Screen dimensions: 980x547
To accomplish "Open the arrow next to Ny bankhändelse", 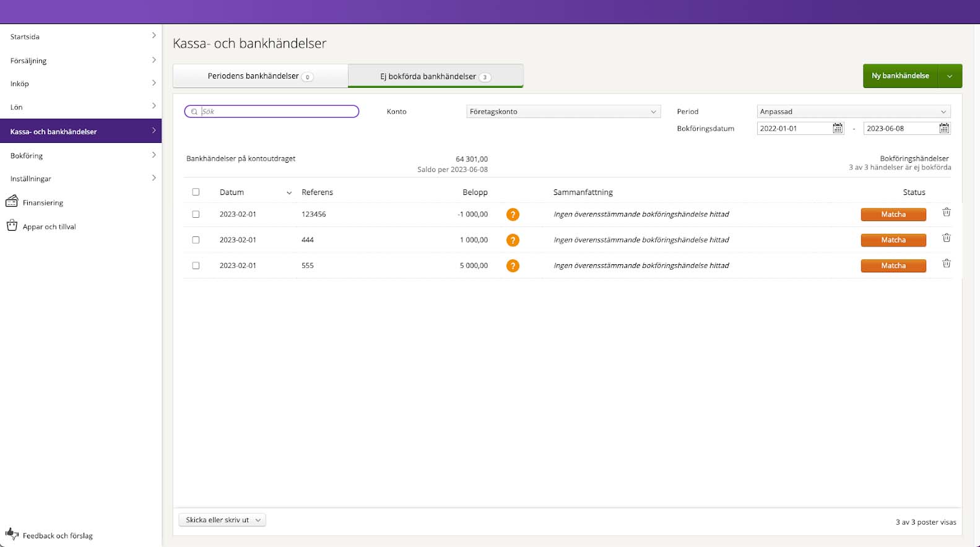I will click(x=950, y=76).
